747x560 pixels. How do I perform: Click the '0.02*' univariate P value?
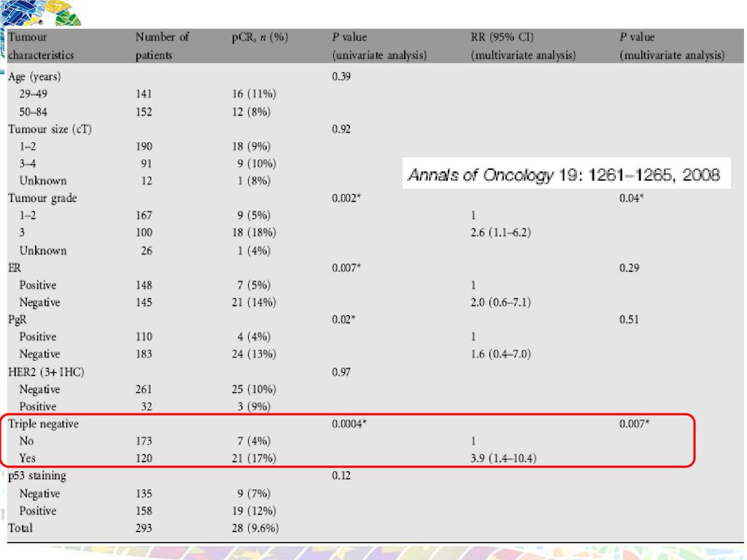click(344, 319)
